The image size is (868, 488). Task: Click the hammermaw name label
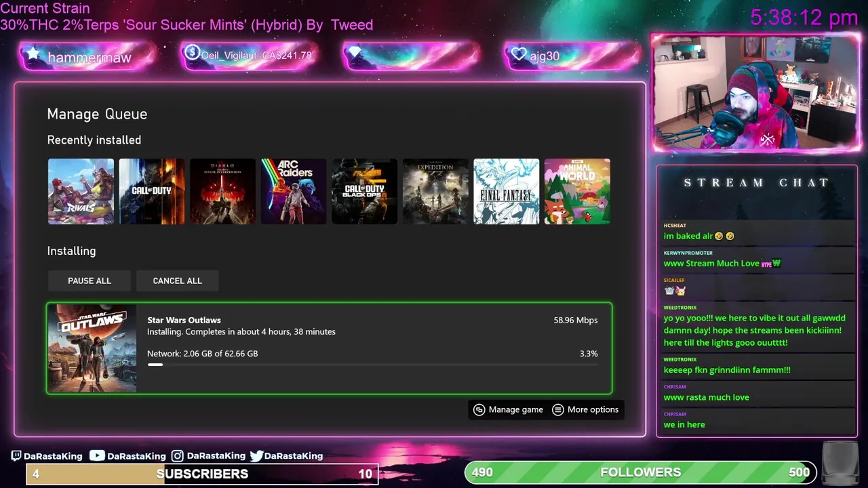click(90, 58)
